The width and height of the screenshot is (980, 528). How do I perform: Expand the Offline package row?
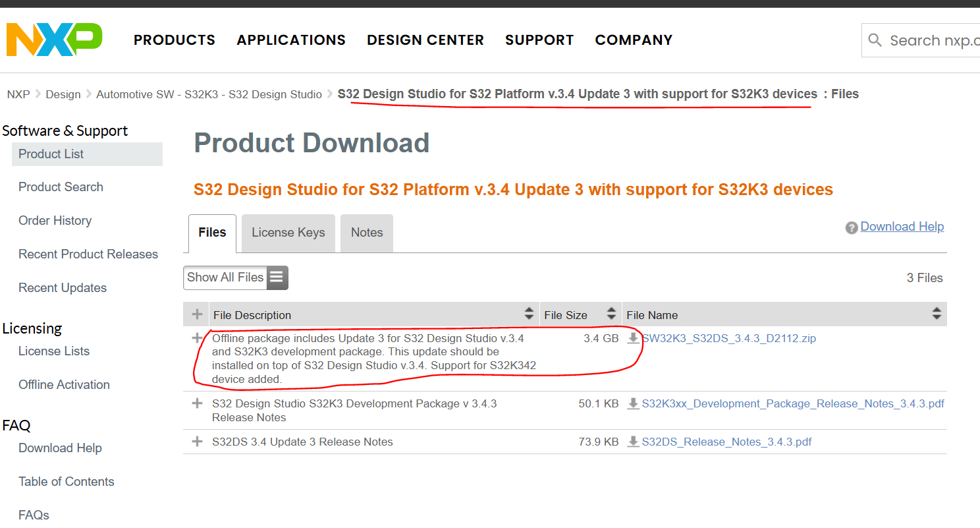click(x=196, y=338)
